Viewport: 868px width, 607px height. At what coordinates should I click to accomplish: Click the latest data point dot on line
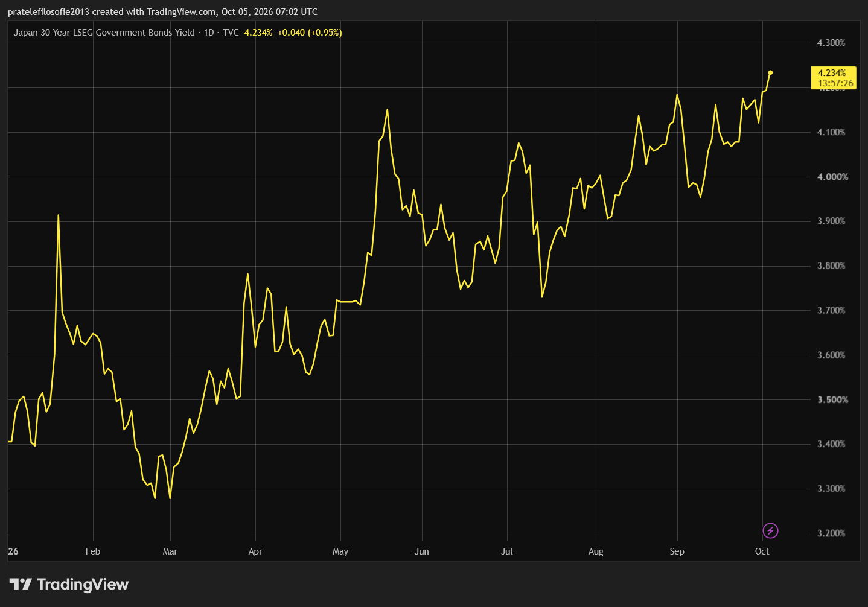point(770,72)
